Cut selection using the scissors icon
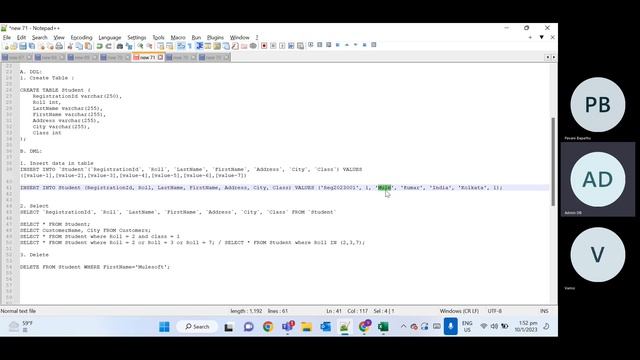The image size is (640, 360). (x=70, y=46)
